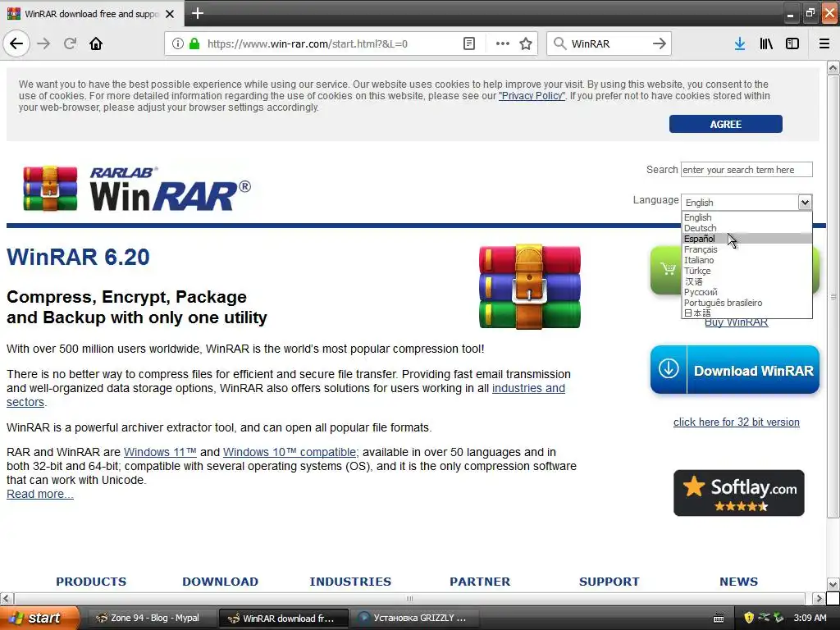Select Русский in the language list

coord(747,292)
